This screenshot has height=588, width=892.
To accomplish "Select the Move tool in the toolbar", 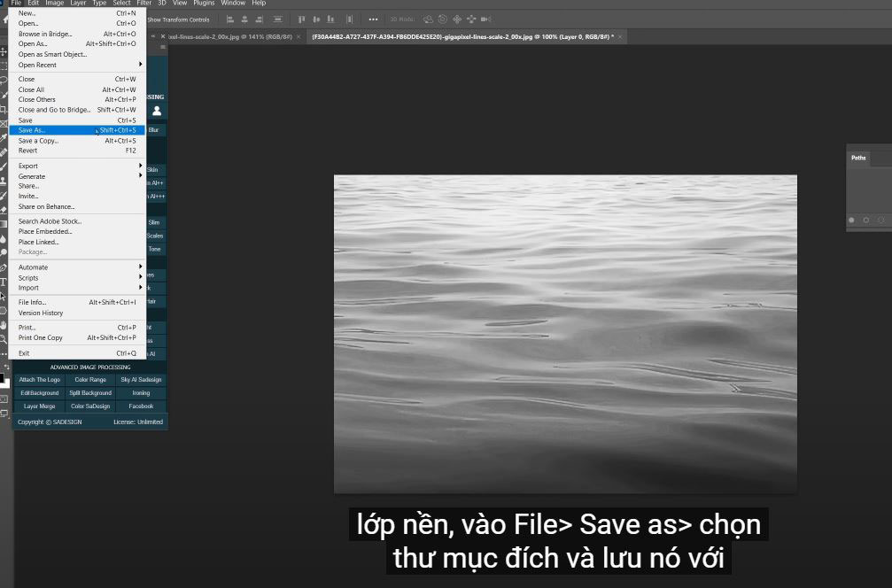I will 4,51.
